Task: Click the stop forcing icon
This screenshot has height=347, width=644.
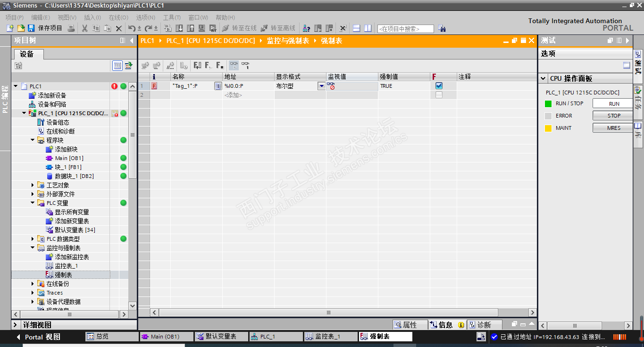Action: point(220,66)
